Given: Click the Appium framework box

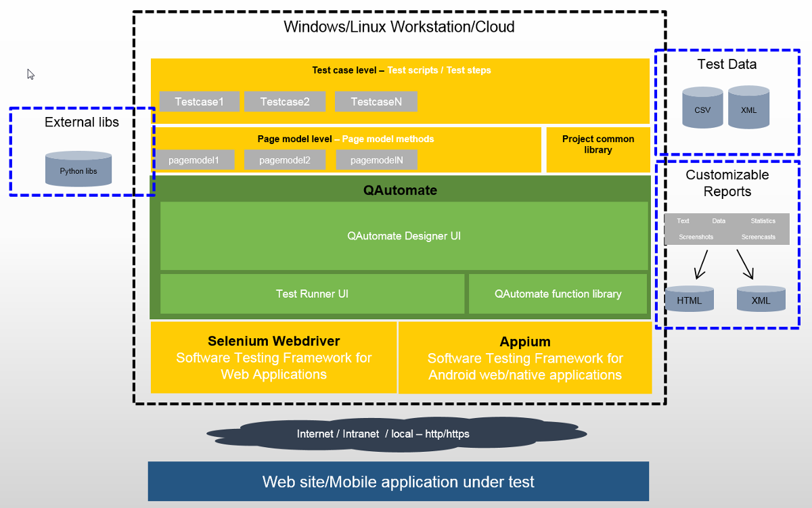Looking at the screenshot, I should (525, 357).
